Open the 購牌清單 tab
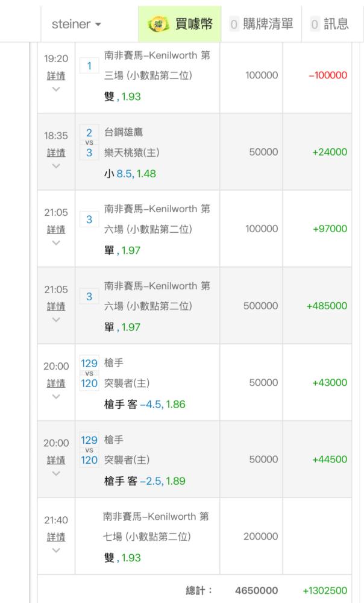This screenshot has height=603, width=364. tap(261, 24)
